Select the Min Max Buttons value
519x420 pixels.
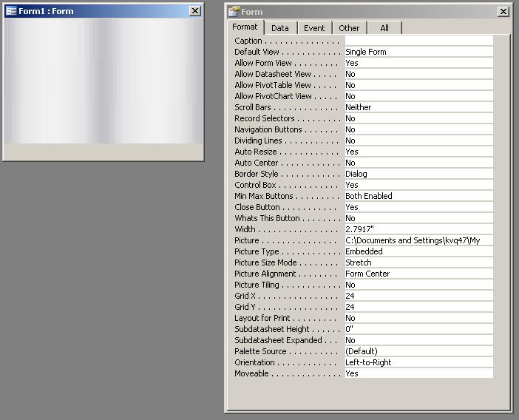coord(418,196)
